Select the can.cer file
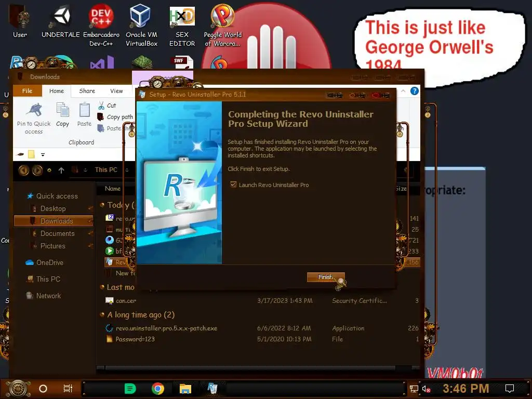This screenshot has width=532, height=399. pyautogui.click(x=126, y=301)
